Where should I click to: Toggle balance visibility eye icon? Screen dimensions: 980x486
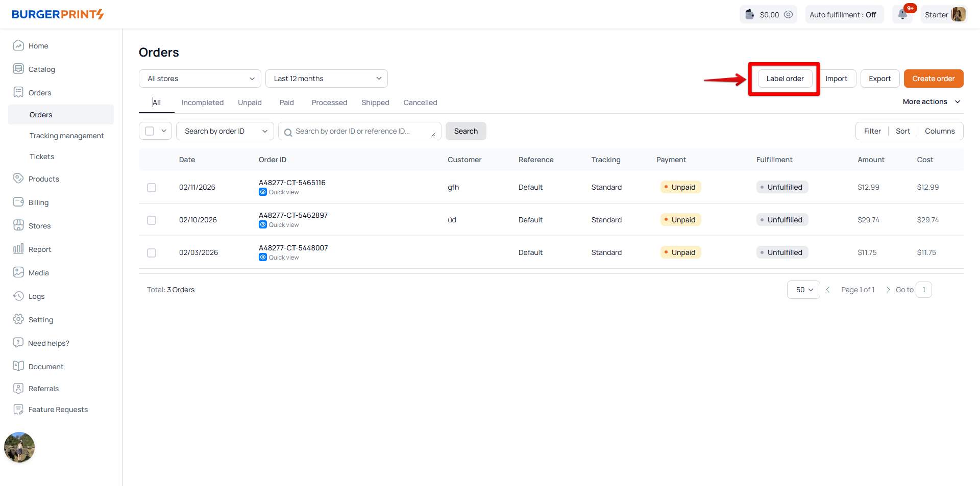(x=788, y=14)
